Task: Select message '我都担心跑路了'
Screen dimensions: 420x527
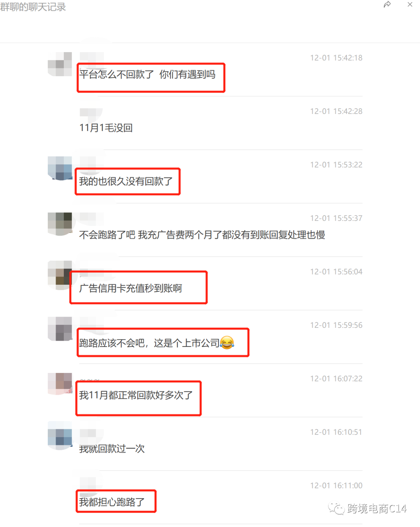Action: pyautogui.click(x=112, y=502)
